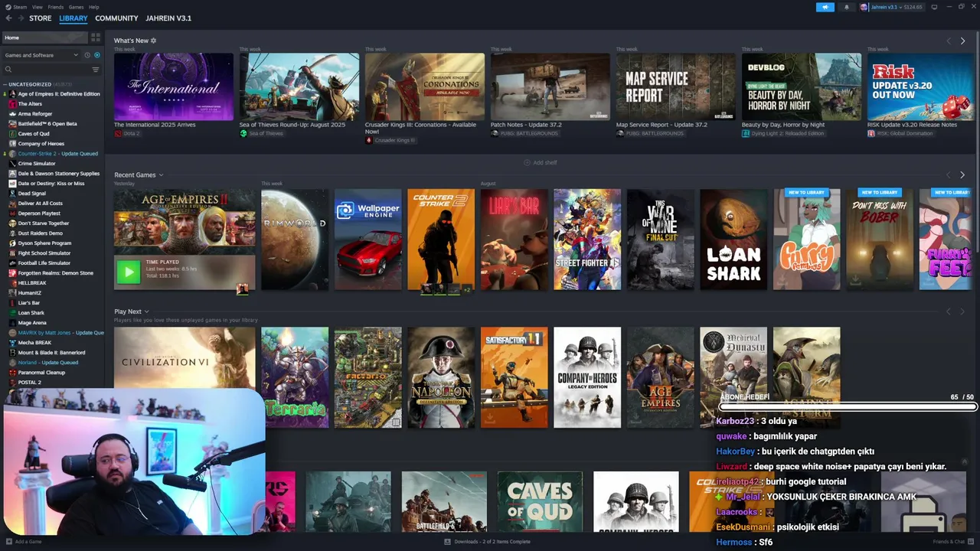Expand Games and Software dropdown
The width and height of the screenshot is (980, 551).
click(41, 55)
